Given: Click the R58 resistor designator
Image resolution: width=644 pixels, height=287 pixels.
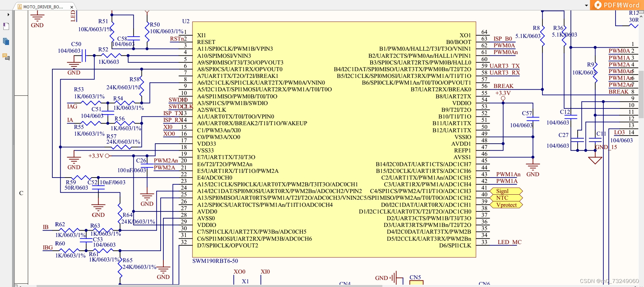Looking at the screenshot, I should coord(134,79).
